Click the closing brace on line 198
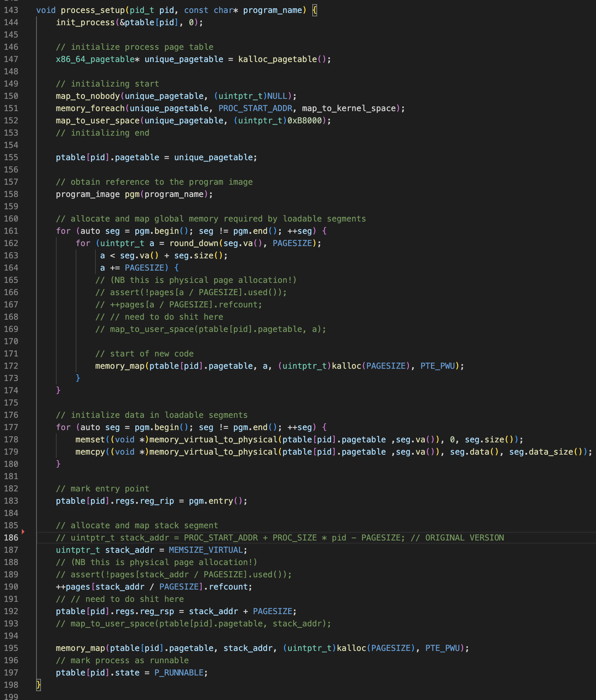 (39, 685)
